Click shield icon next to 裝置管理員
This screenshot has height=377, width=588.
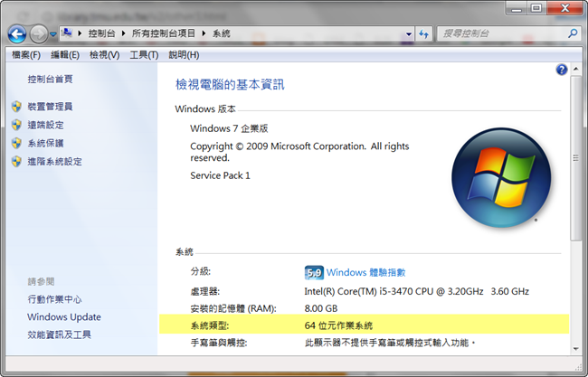pyautogui.click(x=16, y=107)
